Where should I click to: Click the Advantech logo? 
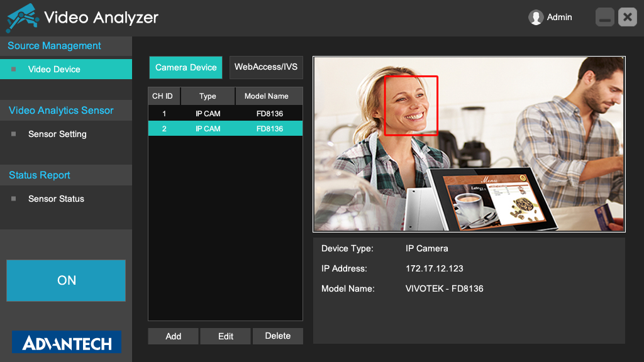67,343
